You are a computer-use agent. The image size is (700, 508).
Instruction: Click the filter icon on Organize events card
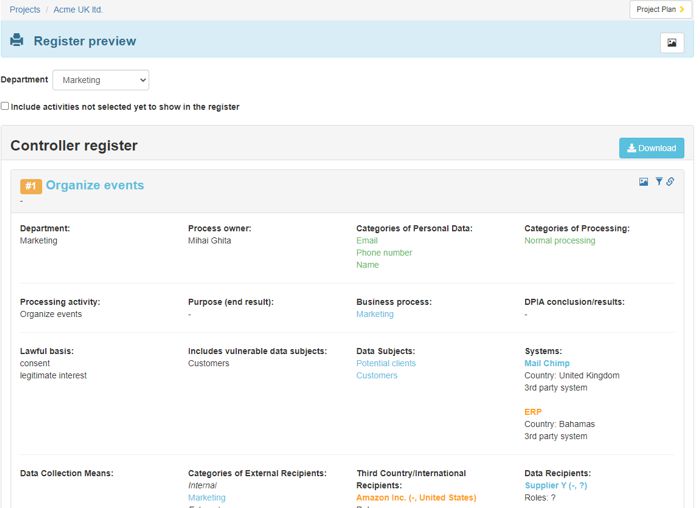[659, 182]
